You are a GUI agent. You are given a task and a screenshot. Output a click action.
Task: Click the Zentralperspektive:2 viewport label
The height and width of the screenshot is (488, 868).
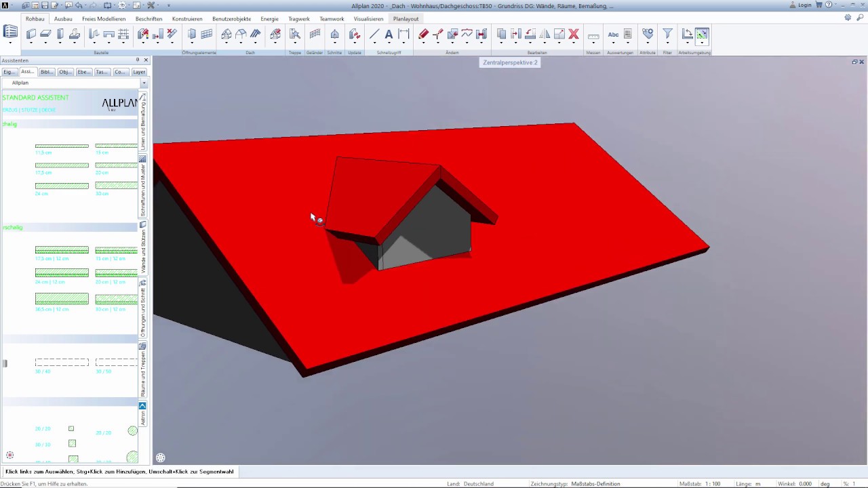pos(510,62)
